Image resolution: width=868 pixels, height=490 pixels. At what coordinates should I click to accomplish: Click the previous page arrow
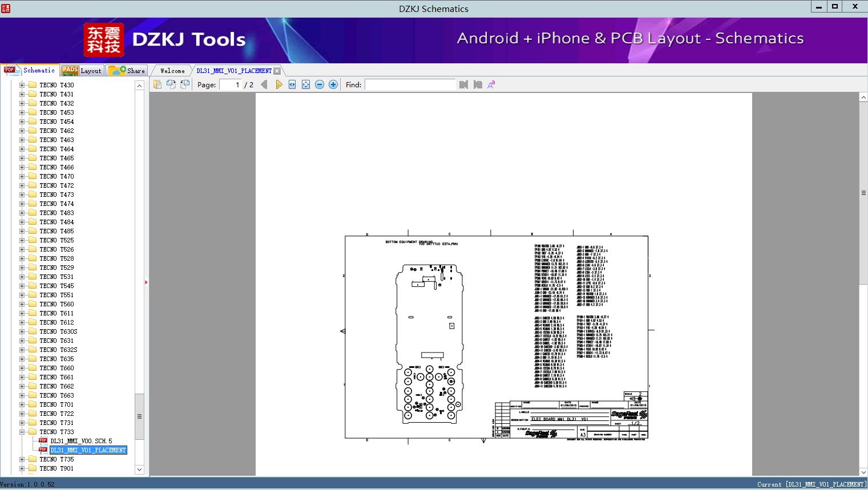(264, 84)
